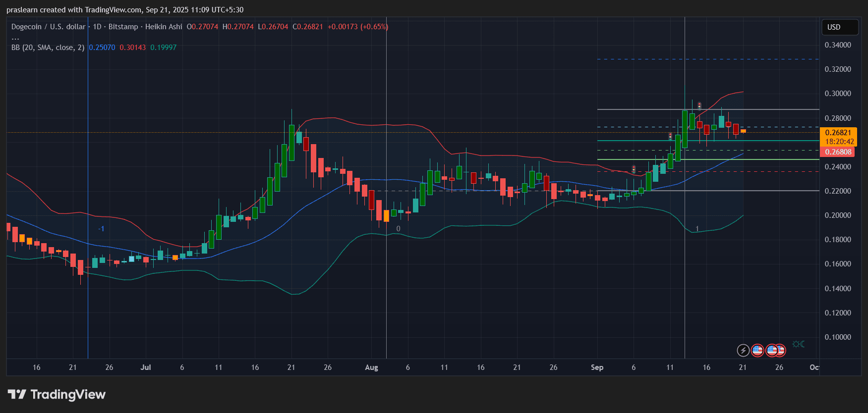Click the leftmost US flag event icon
868x413 pixels.
pyautogui.click(x=757, y=351)
